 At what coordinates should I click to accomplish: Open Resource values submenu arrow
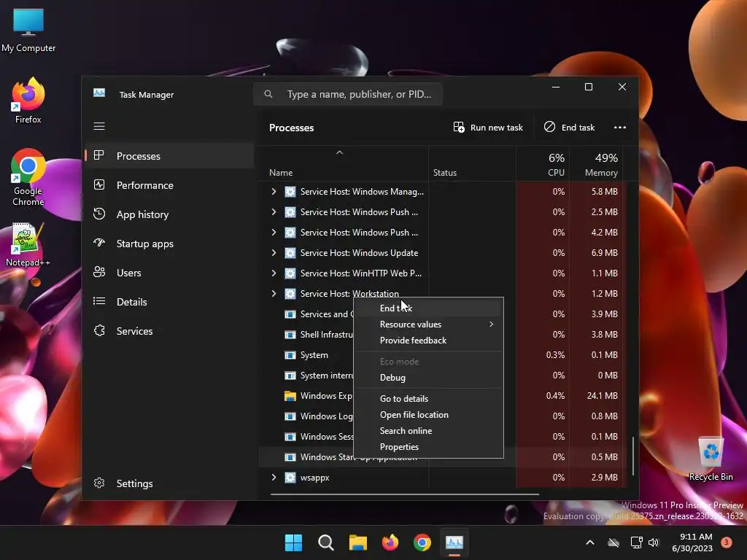point(491,324)
